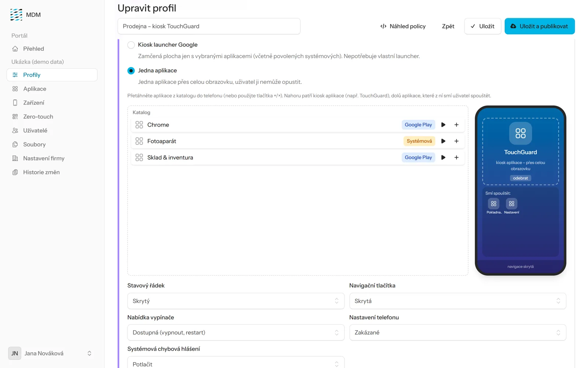Click odebrat to remove TouchGuard
The width and height of the screenshot is (588, 368).
[x=520, y=178]
